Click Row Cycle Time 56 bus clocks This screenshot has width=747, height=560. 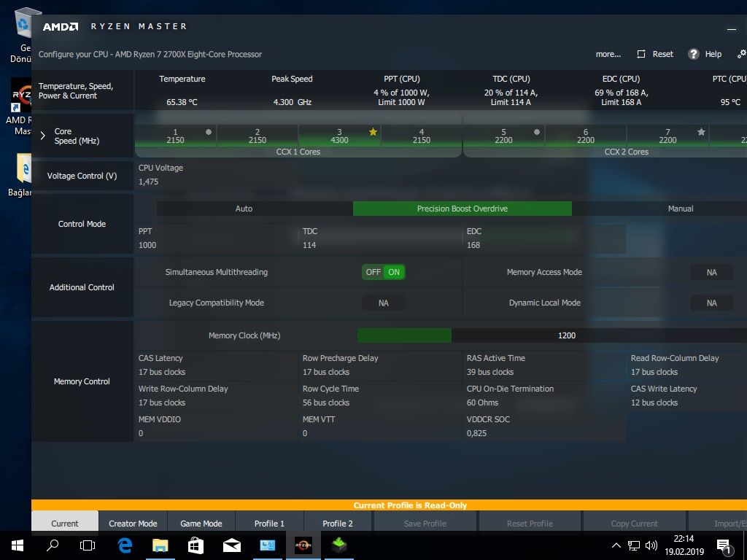(x=326, y=402)
